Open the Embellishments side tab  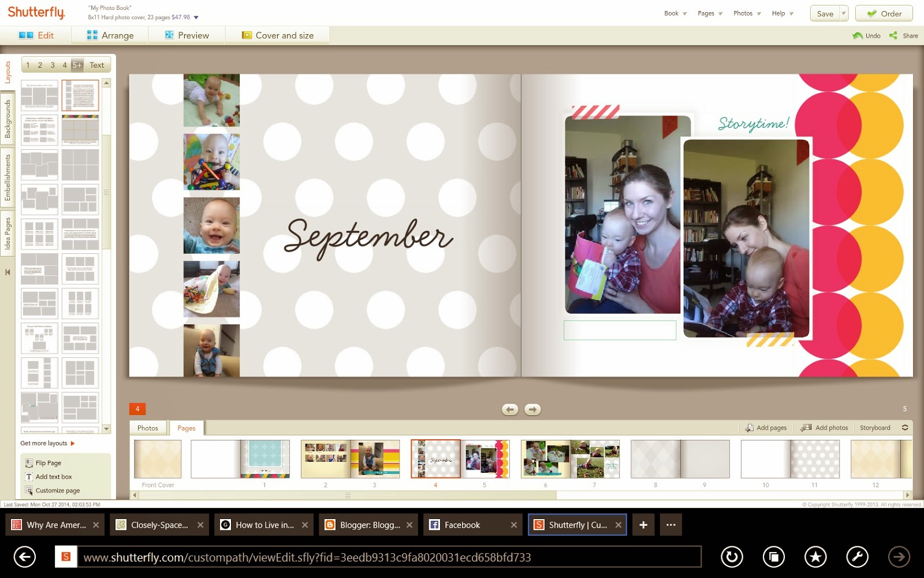[x=8, y=177]
